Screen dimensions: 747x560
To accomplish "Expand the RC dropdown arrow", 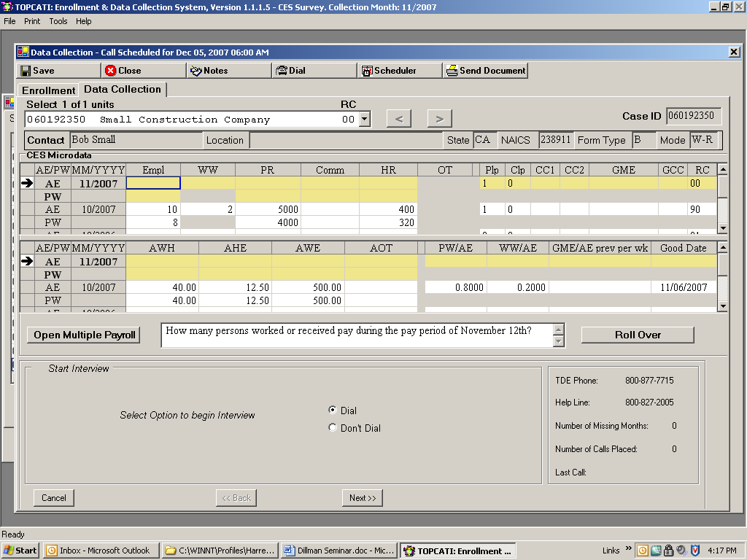I will tap(365, 120).
